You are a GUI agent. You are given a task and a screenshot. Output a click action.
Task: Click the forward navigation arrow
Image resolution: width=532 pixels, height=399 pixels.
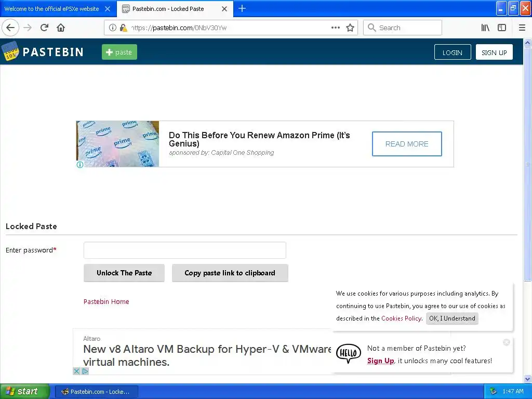(x=28, y=28)
